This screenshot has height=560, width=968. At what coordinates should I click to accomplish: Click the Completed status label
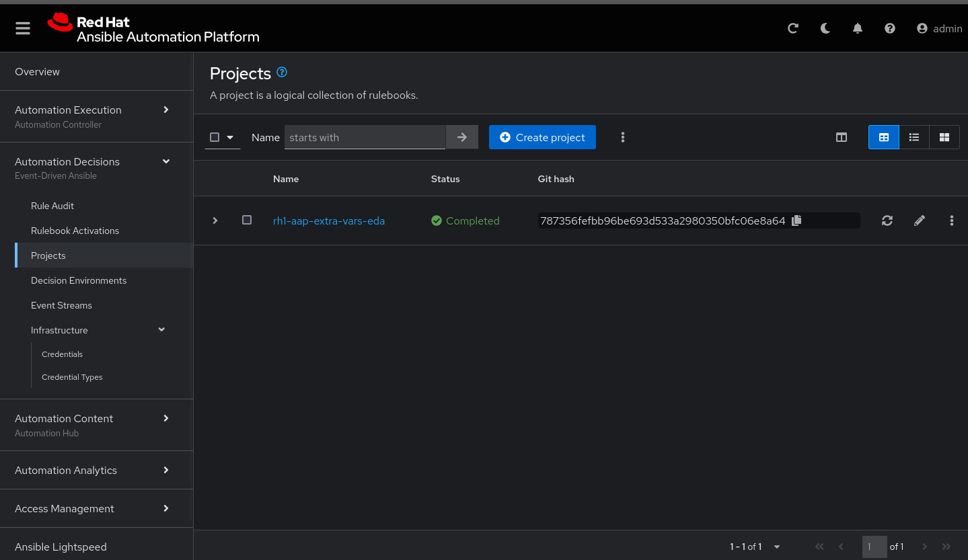[x=466, y=221]
